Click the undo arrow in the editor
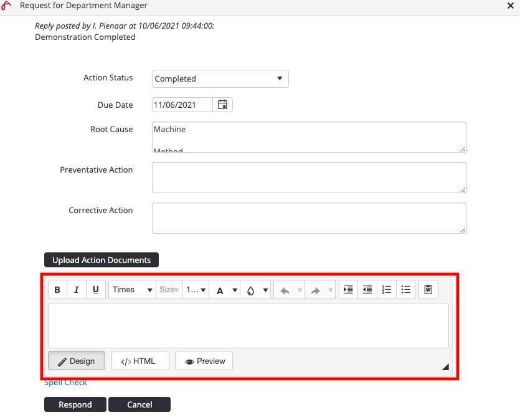The height and width of the screenshot is (420, 520). [x=285, y=290]
